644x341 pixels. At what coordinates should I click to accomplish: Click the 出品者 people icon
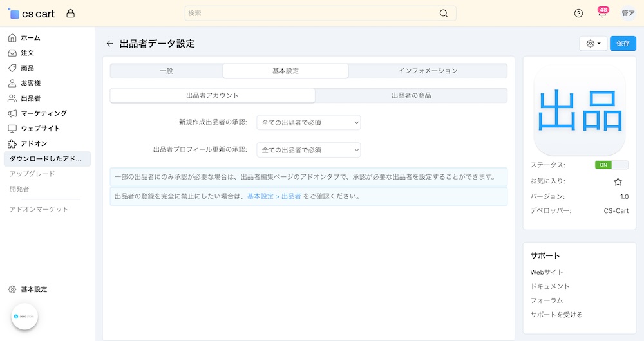(12, 98)
